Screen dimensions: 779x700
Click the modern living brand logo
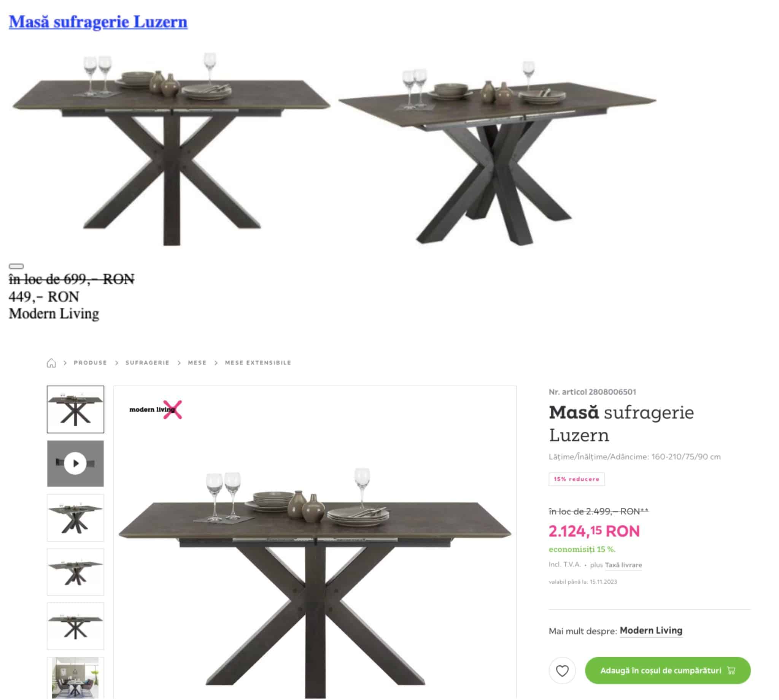pyautogui.click(x=156, y=410)
